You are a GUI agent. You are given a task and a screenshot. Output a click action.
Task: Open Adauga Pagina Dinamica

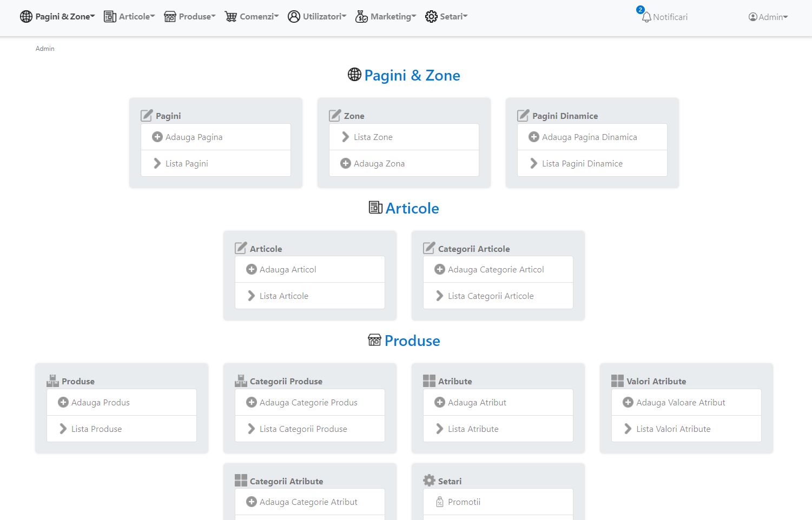pos(592,137)
